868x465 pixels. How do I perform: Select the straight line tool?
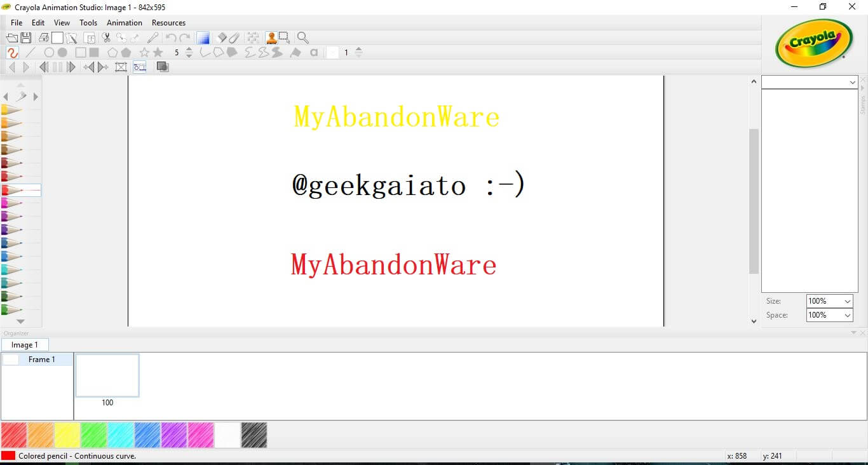coord(31,53)
